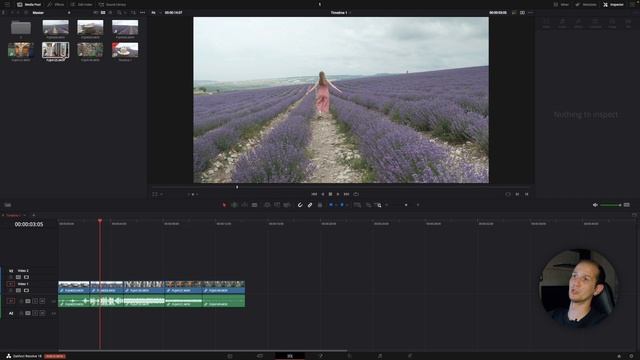Open viewer transform overlay icon
Screen dimensions: 640x360
click(x=155, y=194)
